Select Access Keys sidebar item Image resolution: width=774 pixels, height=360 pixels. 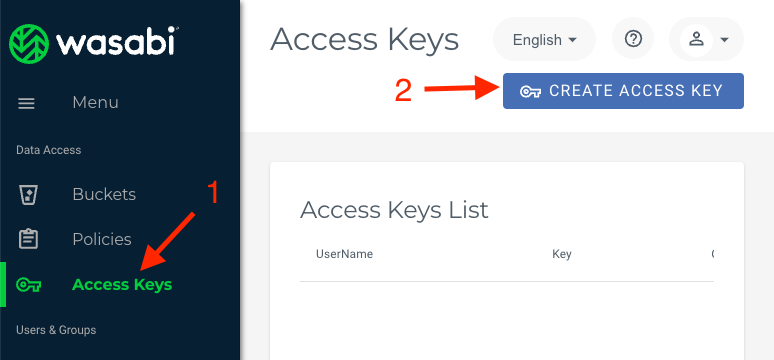point(122,284)
